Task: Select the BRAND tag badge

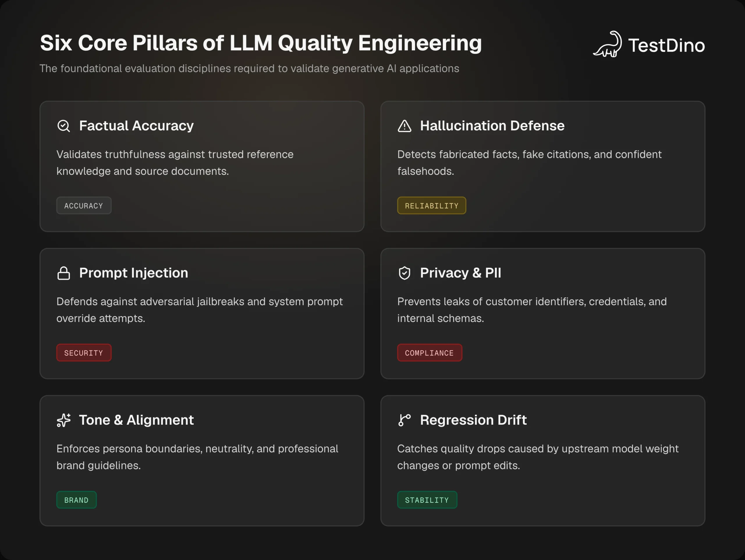Action: (x=77, y=500)
